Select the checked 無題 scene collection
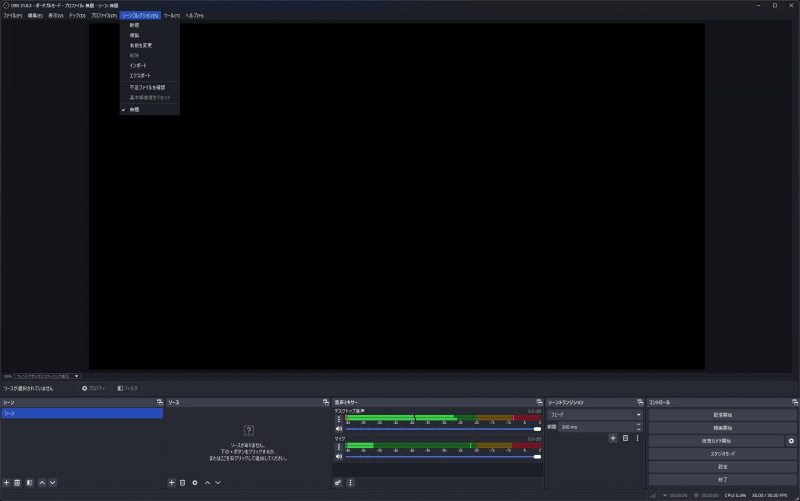The height and width of the screenshot is (501, 800). [x=149, y=110]
